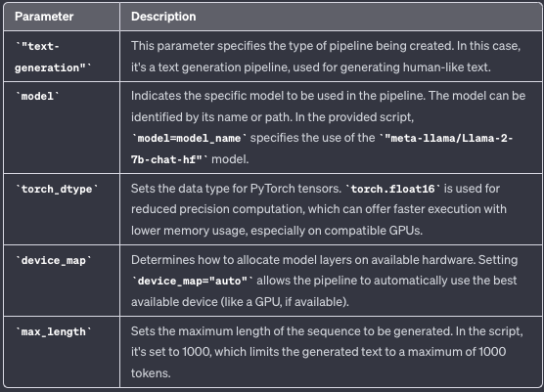Click the Description column header

coord(163,17)
